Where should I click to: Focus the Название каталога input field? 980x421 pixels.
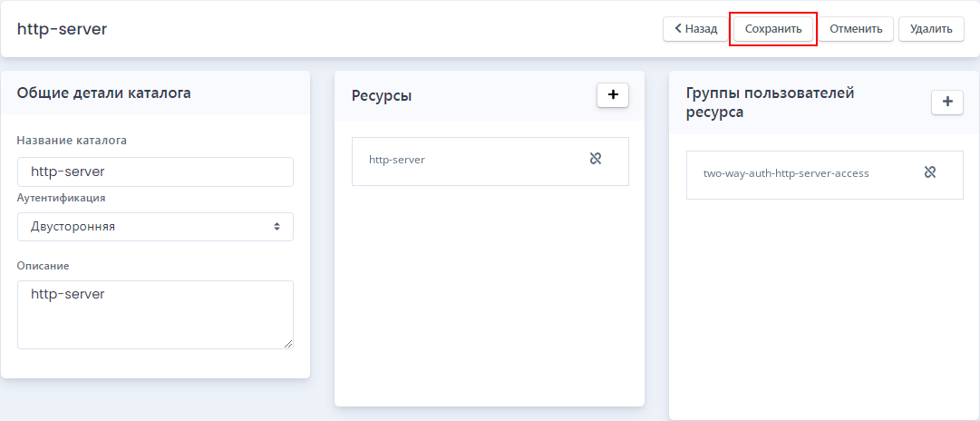(155, 171)
